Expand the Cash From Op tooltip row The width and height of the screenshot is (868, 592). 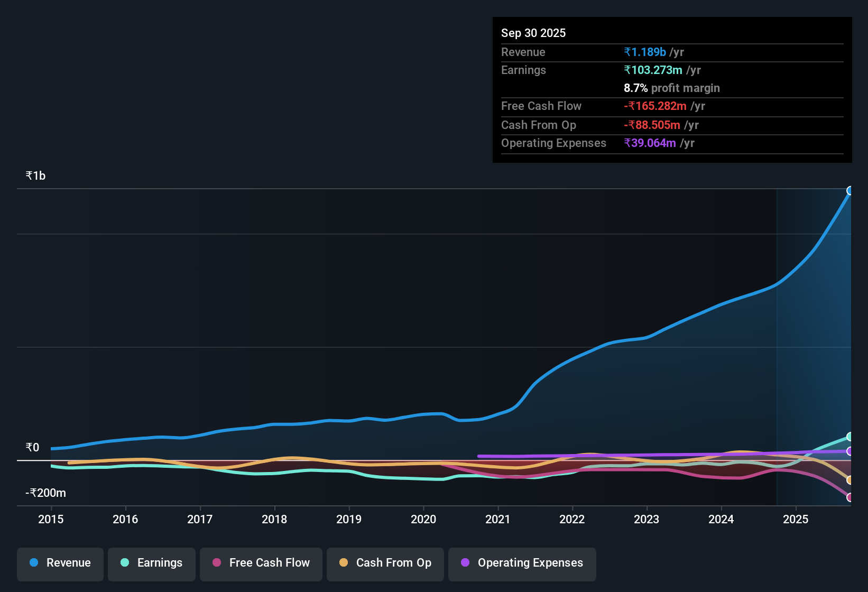click(x=538, y=125)
